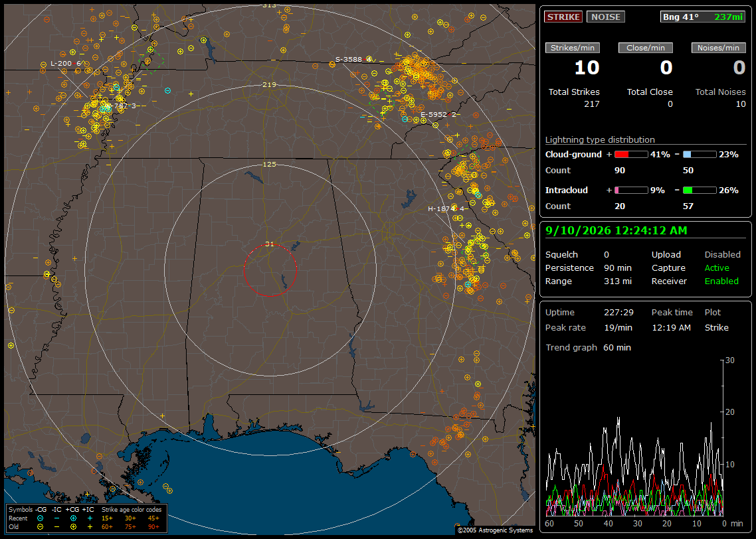Viewport: 756px width, 539px height.
Task: Click the Strikes/min label button
Action: point(572,48)
